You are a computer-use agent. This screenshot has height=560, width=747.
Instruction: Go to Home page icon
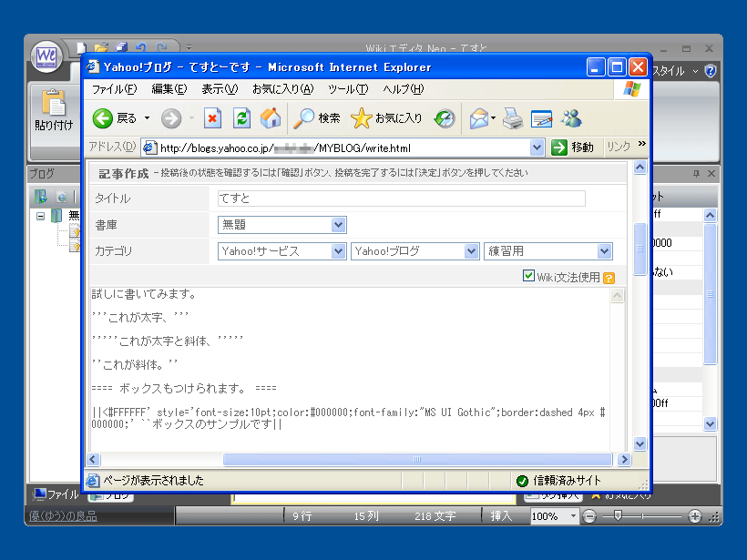(x=271, y=118)
